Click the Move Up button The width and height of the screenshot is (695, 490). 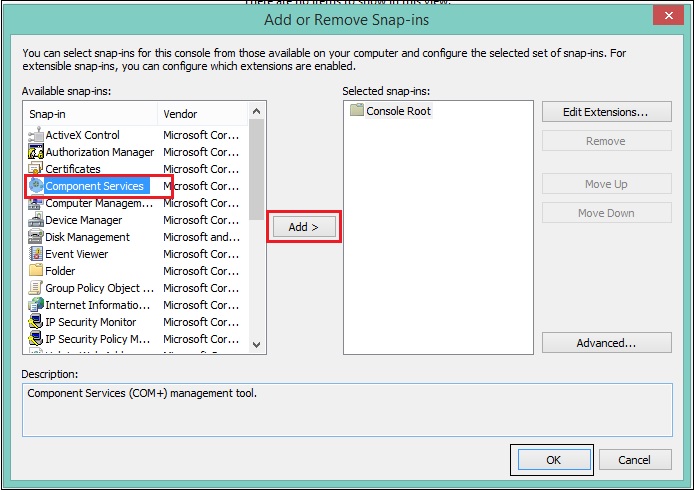tap(606, 184)
